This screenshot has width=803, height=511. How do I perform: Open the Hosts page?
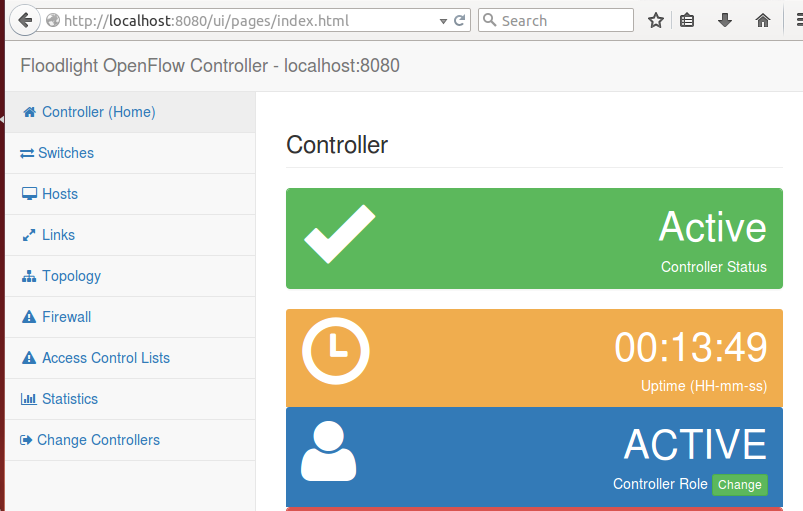tap(130, 194)
